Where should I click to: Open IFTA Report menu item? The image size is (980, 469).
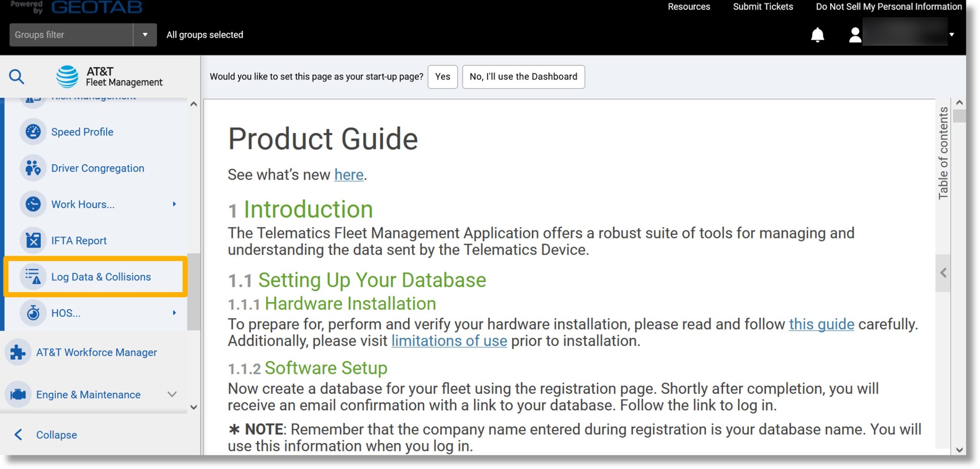coord(79,240)
